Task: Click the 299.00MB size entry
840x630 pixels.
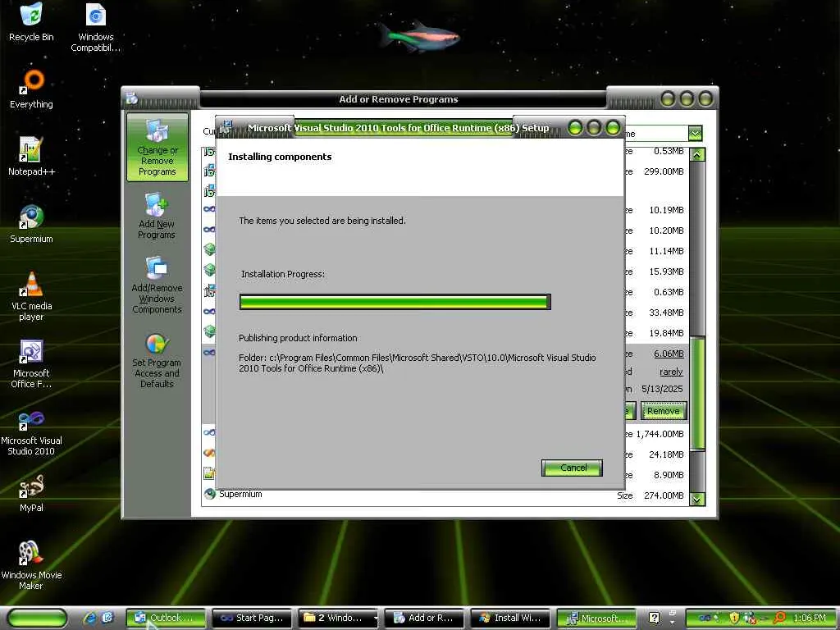Action: tap(664, 171)
